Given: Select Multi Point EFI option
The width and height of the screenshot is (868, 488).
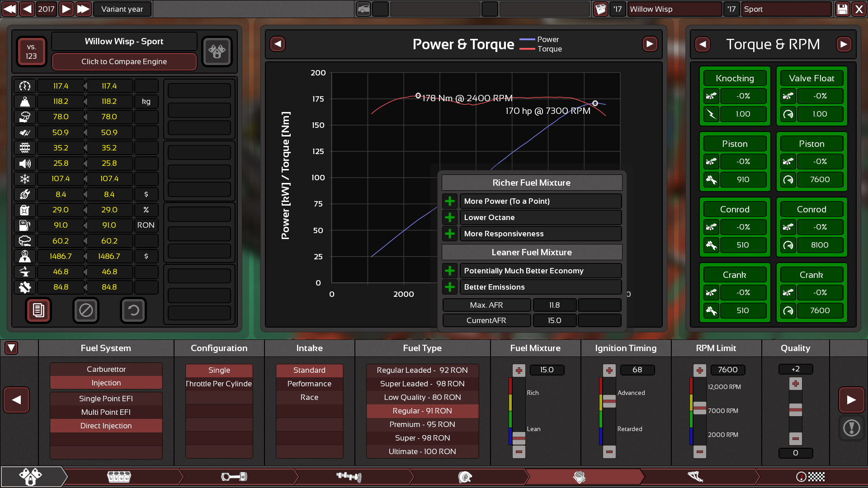Looking at the screenshot, I should point(106,412).
